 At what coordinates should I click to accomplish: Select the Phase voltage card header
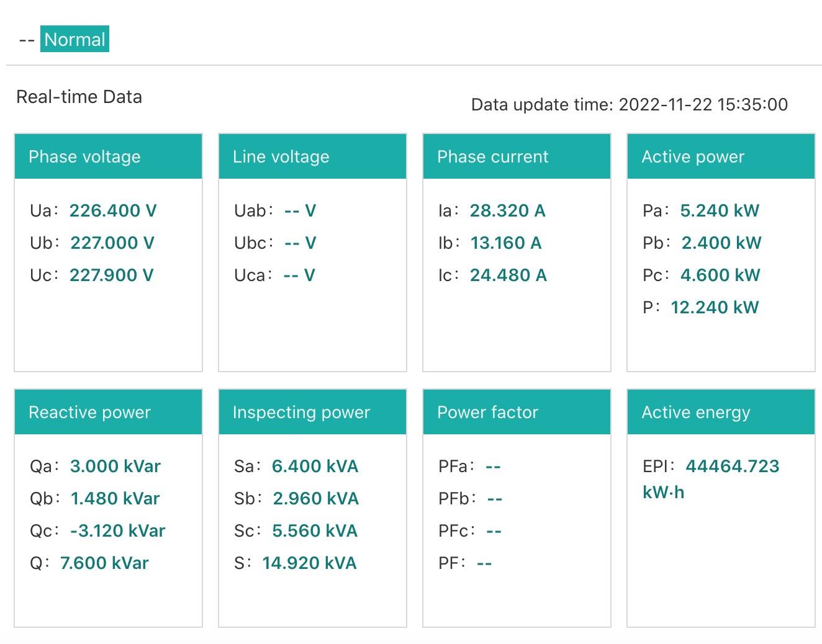coord(108,156)
